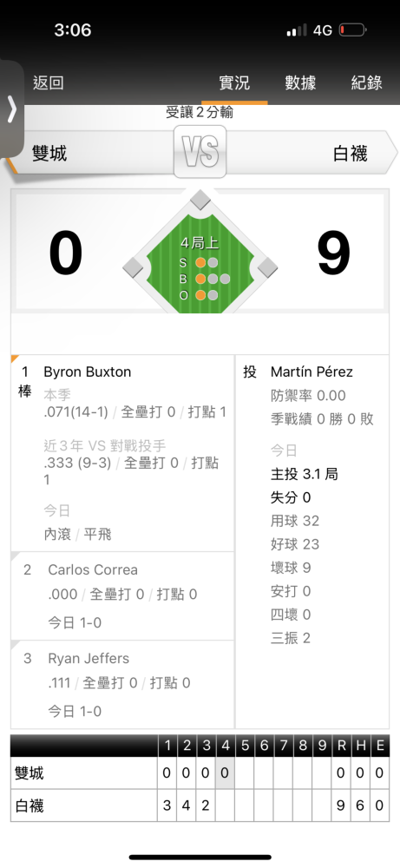
Task: Select batter Carlos Correa row
Action: pos(122,596)
